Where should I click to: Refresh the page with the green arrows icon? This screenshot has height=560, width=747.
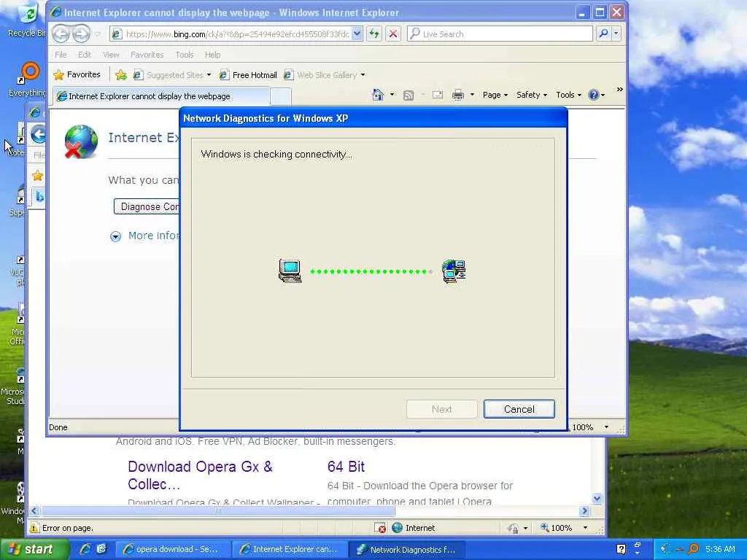(374, 34)
